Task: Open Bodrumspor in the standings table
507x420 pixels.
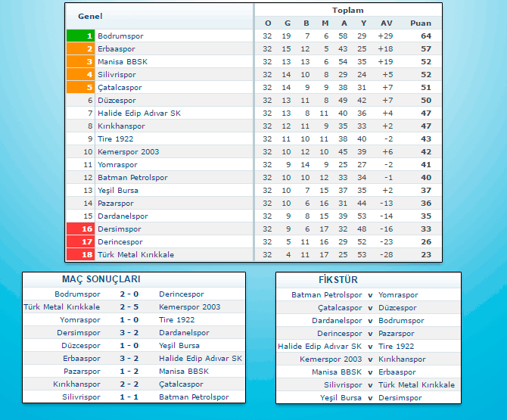Action: [x=120, y=36]
